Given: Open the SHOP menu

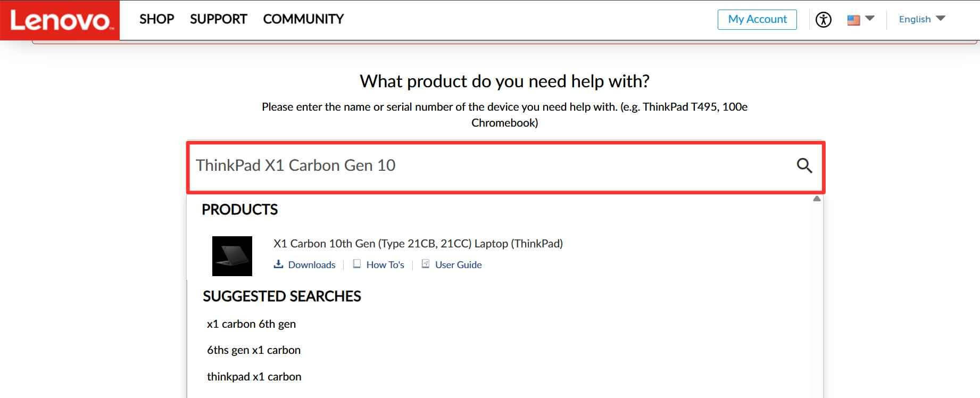Looking at the screenshot, I should pos(156,19).
